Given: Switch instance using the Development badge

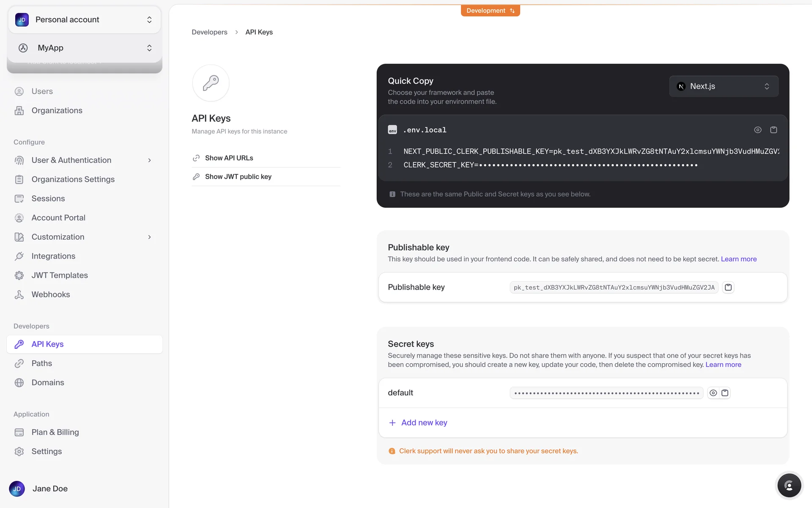Looking at the screenshot, I should click(x=490, y=11).
